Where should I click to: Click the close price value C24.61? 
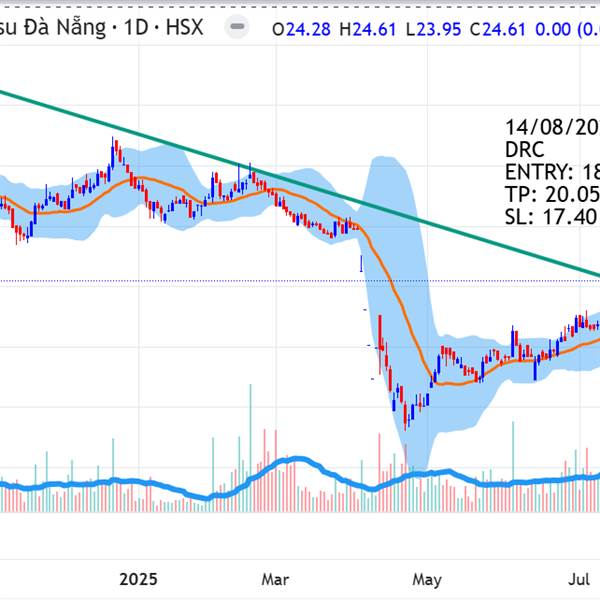coord(498,29)
